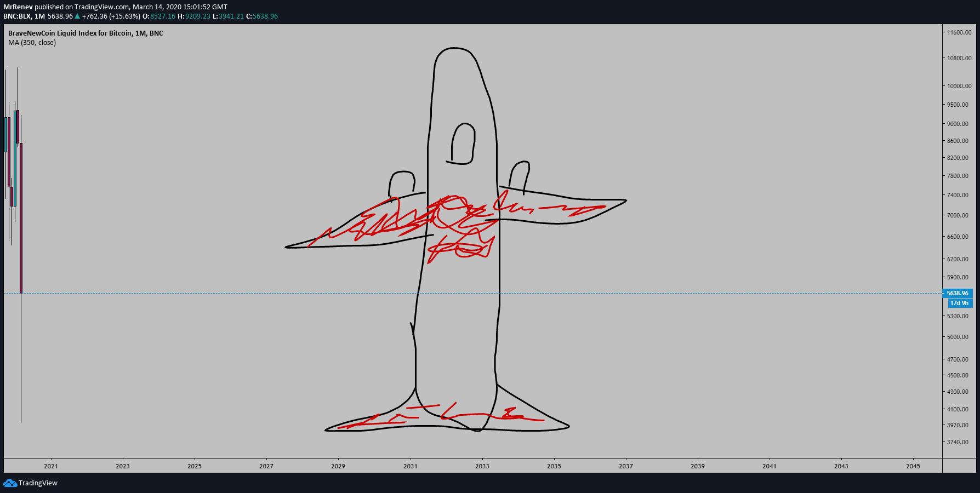Click the 17d 9h countdown label

(959, 303)
